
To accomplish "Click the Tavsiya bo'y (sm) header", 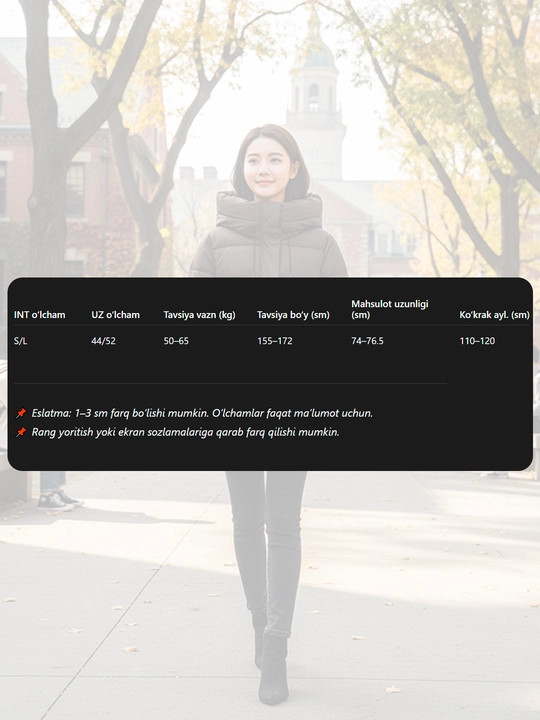I will click(293, 315).
